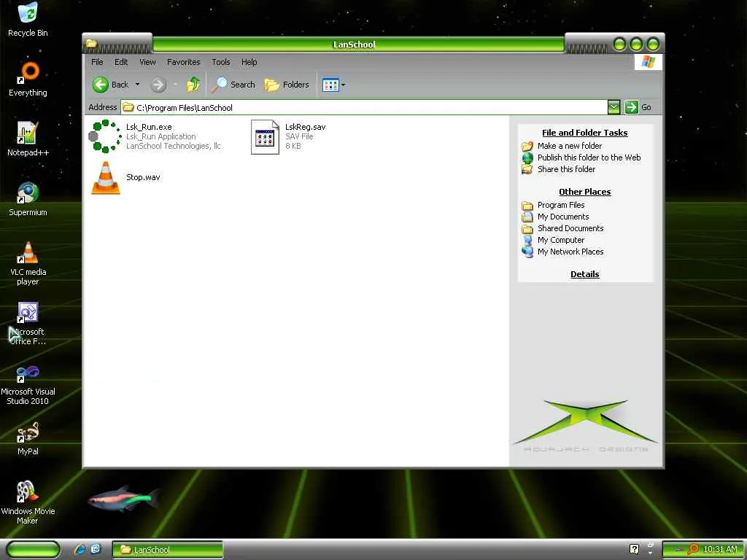Open Notepad++ desktop shortcut
The width and height of the screenshot is (747, 560).
28,139
